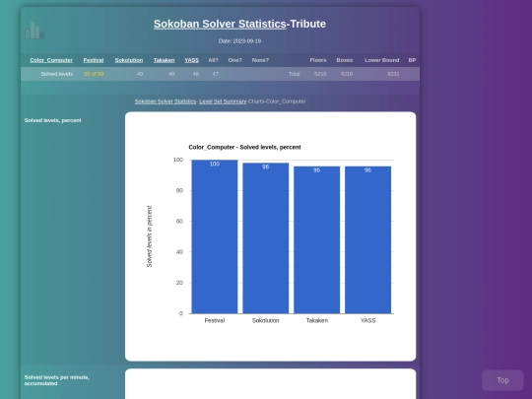532x399 pixels.
Task: Click the YASS x-axis label
Action: 367,320
